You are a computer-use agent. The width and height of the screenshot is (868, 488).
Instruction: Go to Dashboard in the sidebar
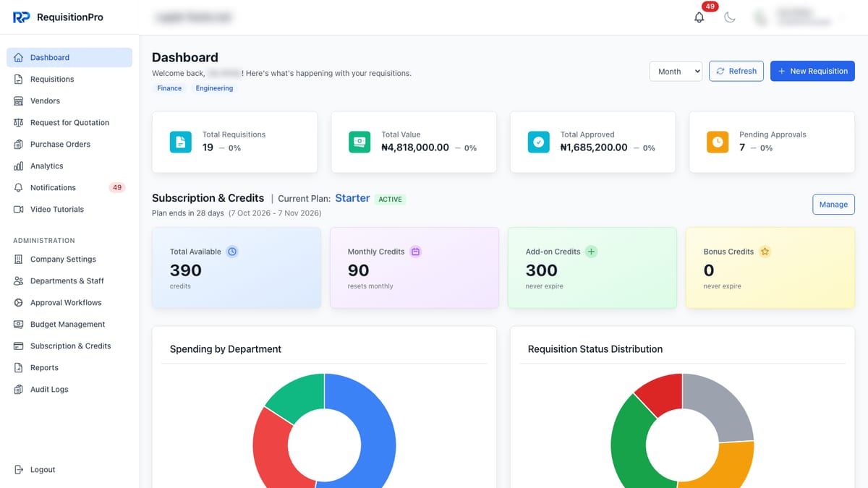69,58
